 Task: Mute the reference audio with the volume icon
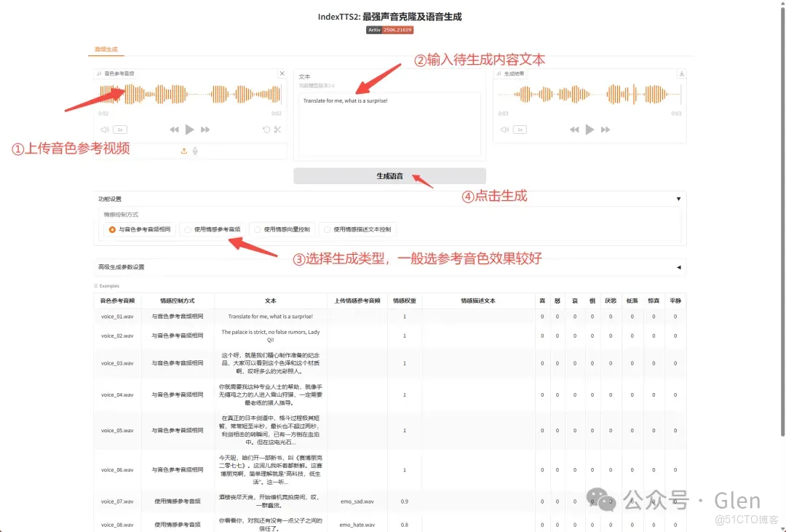pos(105,129)
